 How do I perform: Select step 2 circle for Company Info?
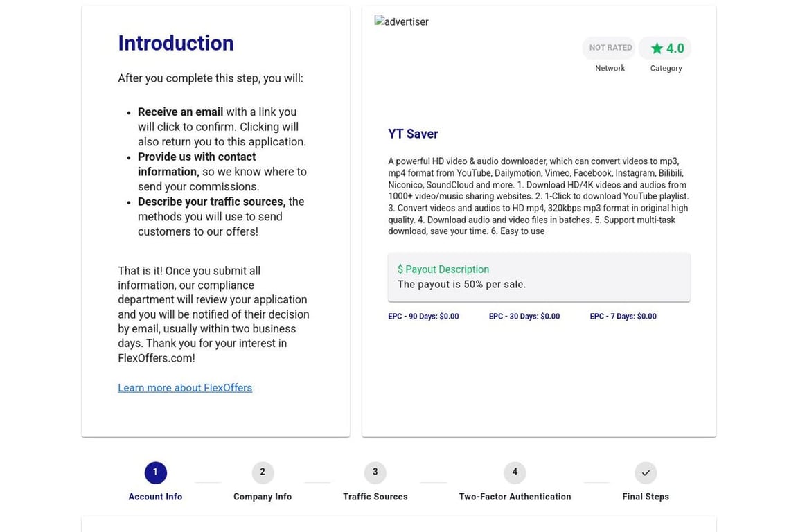(263, 472)
